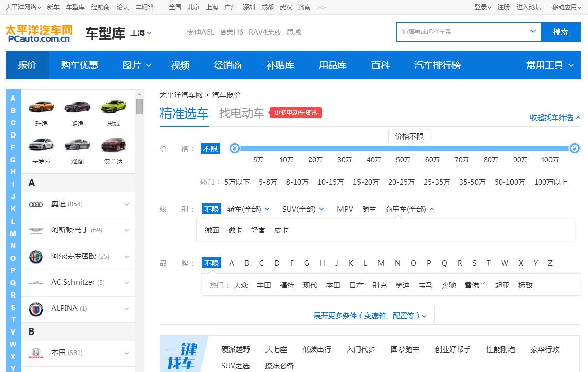Expand 展开更多条件 filter options

(370, 316)
